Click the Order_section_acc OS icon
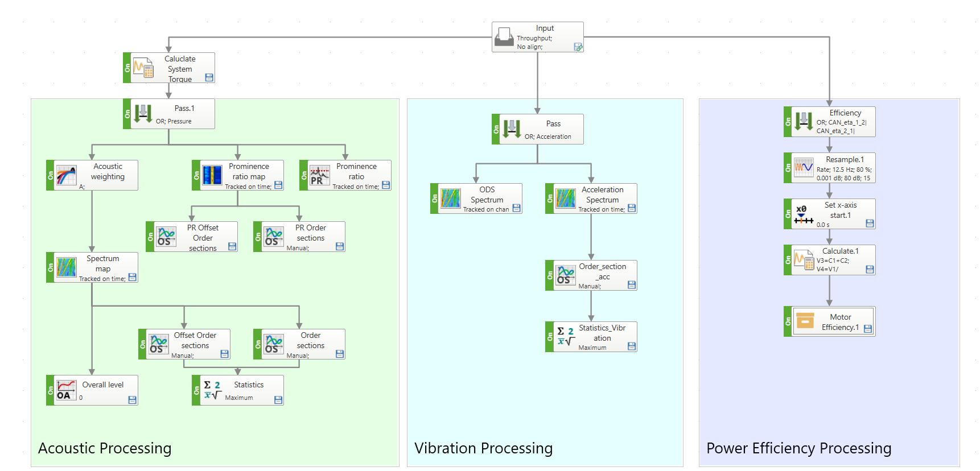Image resolution: width=980 pixels, height=471 pixels. [x=566, y=275]
